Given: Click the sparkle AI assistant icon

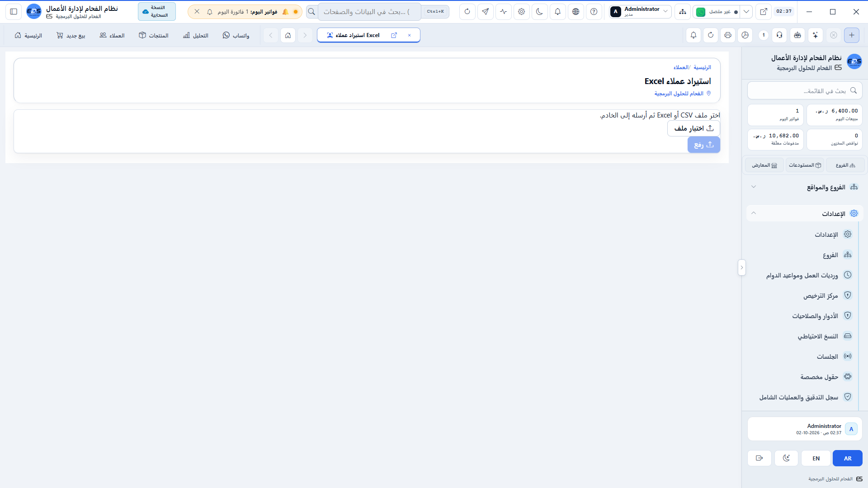Looking at the screenshot, I should tap(816, 35).
